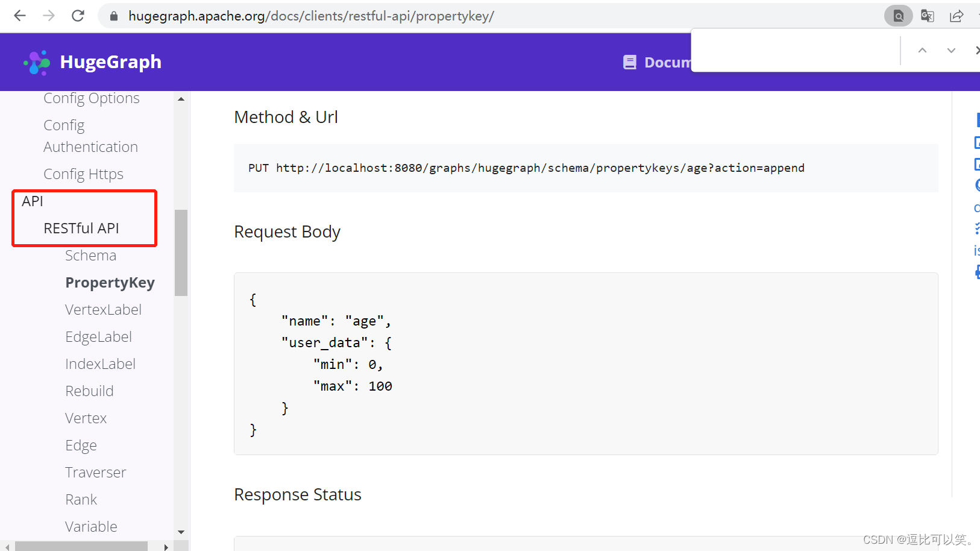Click the Documentation book icon in header

coord(630,61)
